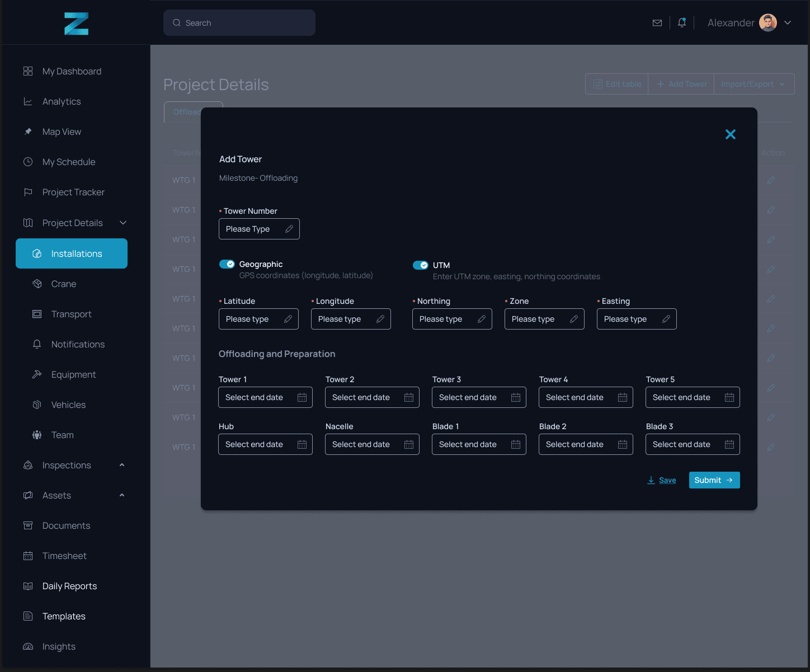Open Templates page

tap(64, 616)
